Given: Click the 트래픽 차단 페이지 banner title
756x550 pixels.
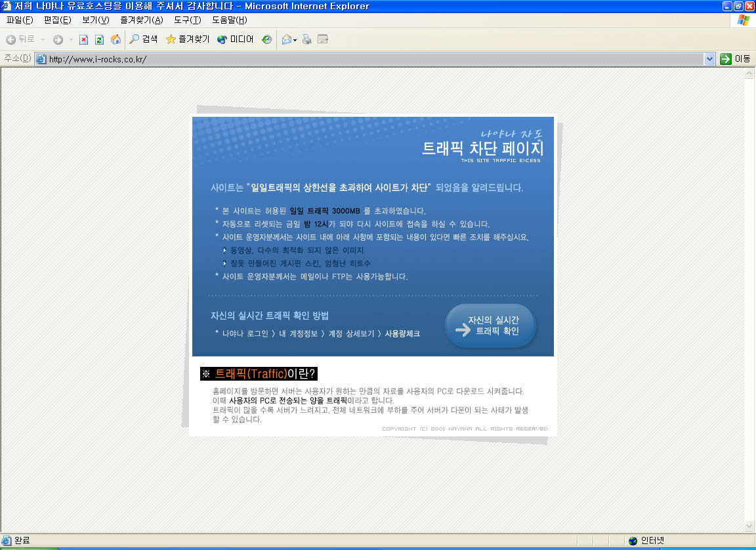Looking at the screenshot, I should [x=482, y=148].
